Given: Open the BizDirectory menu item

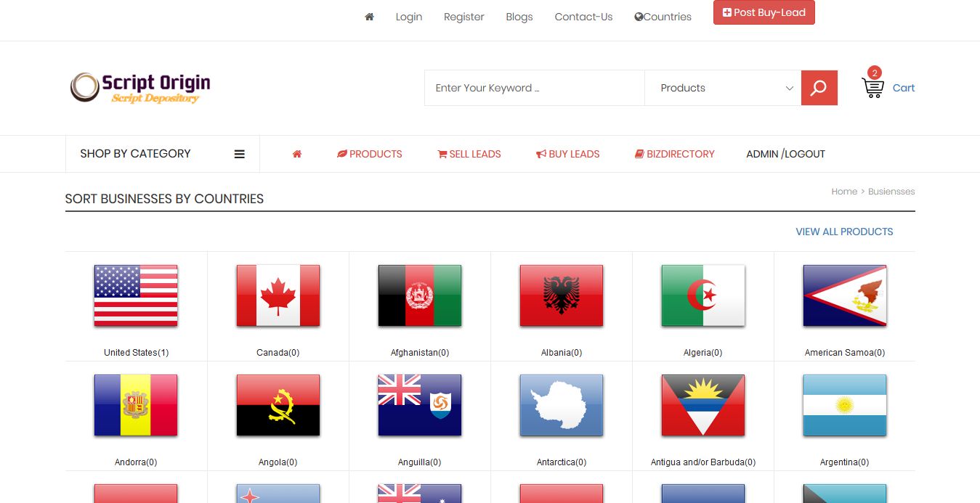Looking at the screenshot, I should [x=675, y=154].
